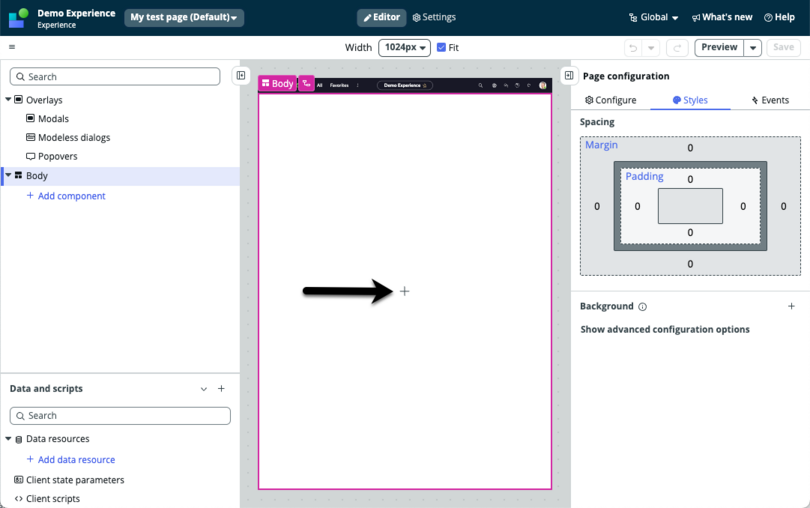
Task: Open the Help menu
Action: point(779,17)
